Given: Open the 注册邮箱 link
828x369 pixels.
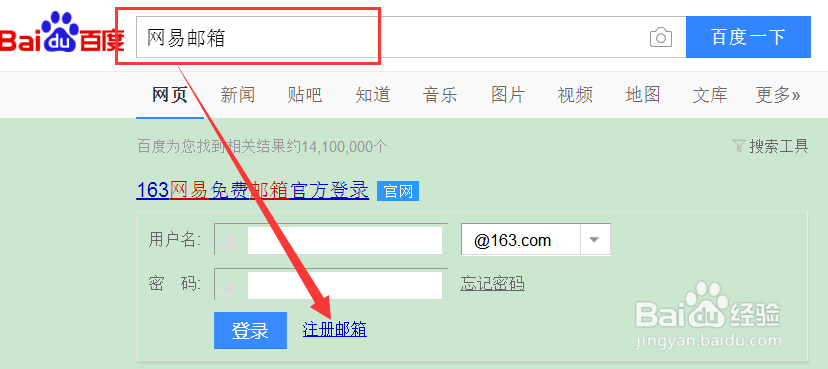Looking at the screenshot, I should click(x=335, y=329).
